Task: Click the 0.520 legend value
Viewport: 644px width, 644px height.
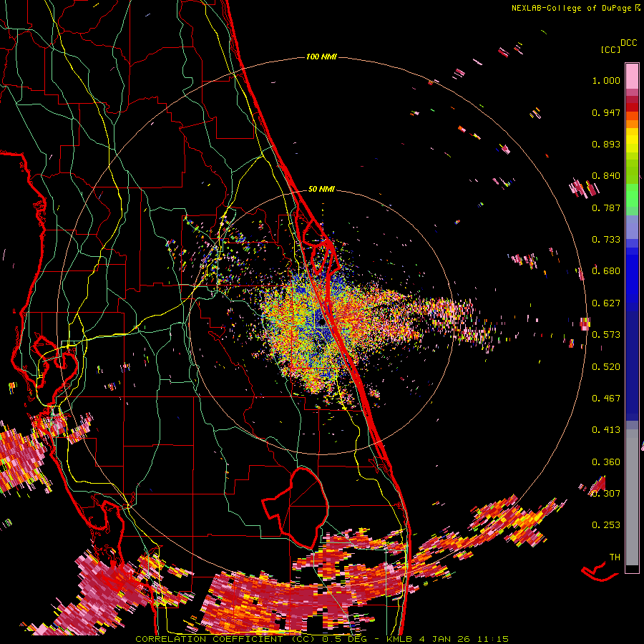Action: pyautogui.click(x=606, y=367)
